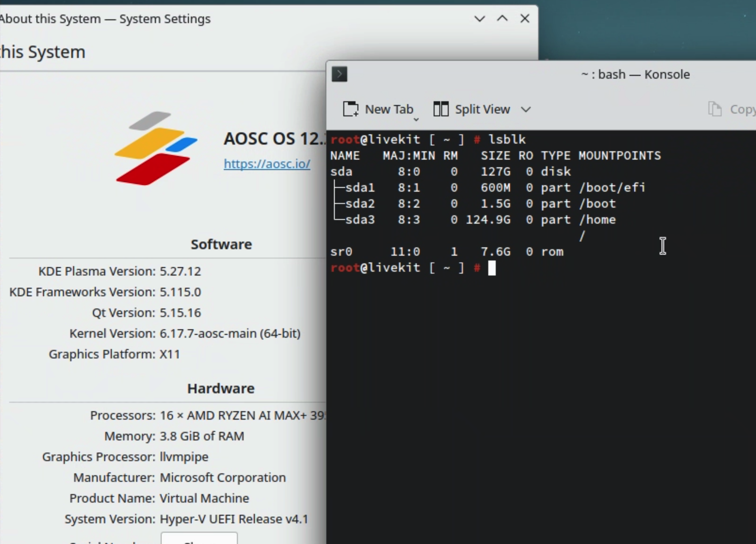This screenshot has height=544, width=756.
Task: Focus the terminal at the blinking cursor
Action: click(x=492, y=268)
